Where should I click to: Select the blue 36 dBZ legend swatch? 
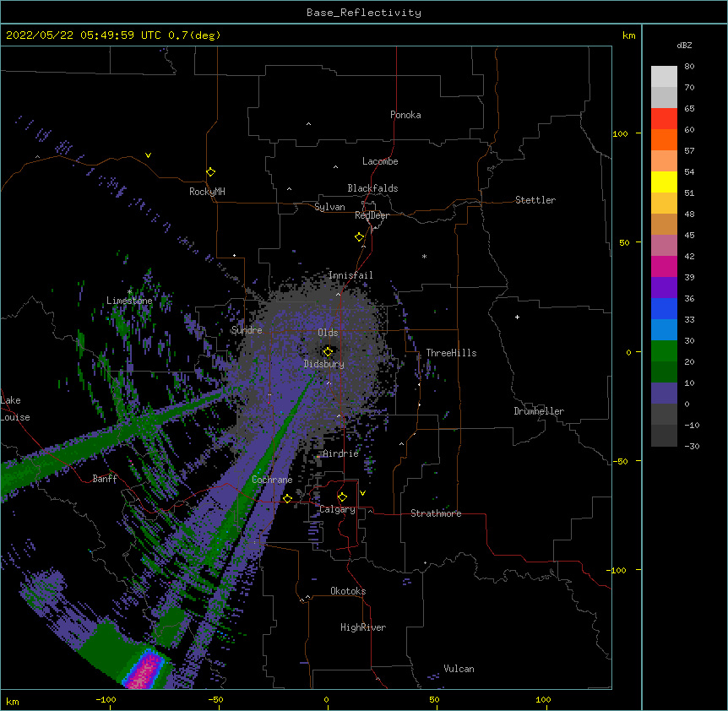(x=664, y=308)
